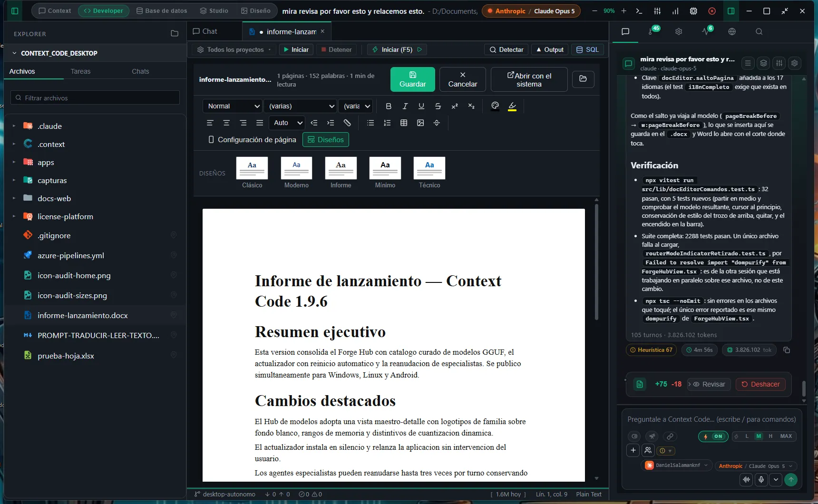This screenshot has width=818, height=504.
Task: Click the Detectar button
Action: [x=506, y=49]
